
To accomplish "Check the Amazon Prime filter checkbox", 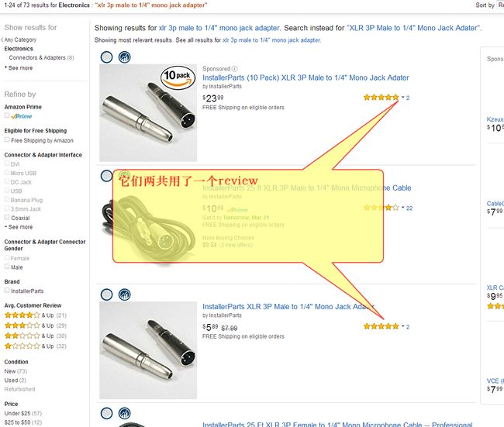I will tap(7, 115).
